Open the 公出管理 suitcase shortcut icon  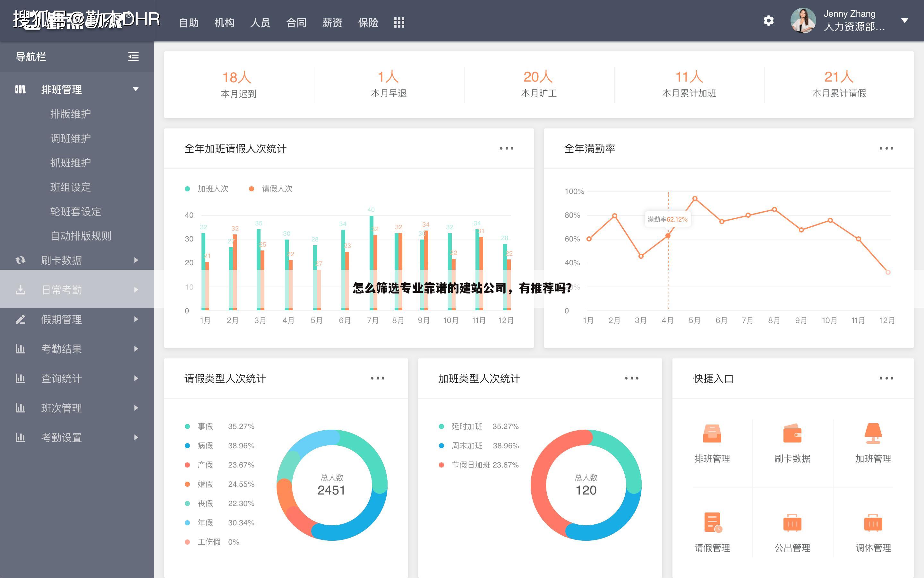tap(792, 522)
